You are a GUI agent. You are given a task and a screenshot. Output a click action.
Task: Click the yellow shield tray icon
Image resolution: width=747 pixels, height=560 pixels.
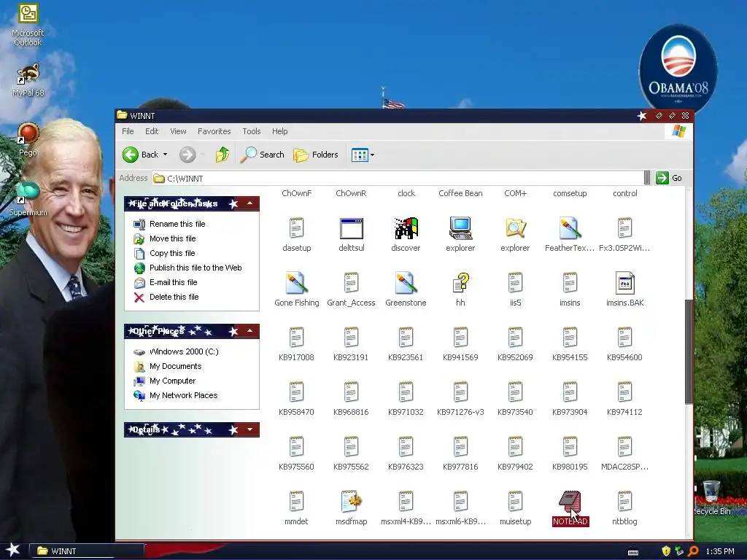666,551
